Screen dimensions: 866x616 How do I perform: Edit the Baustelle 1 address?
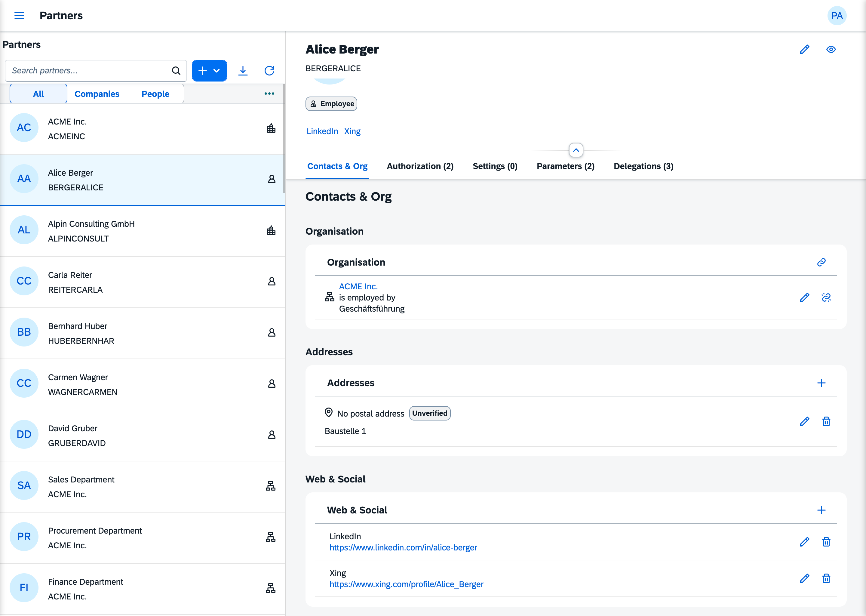[804, 421]
